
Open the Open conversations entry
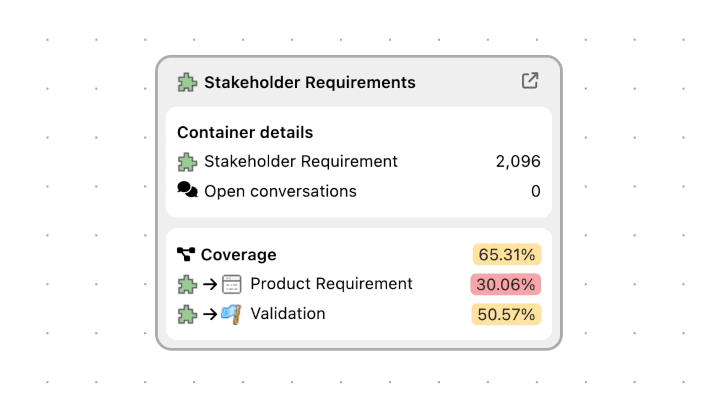tap(280, 191)
